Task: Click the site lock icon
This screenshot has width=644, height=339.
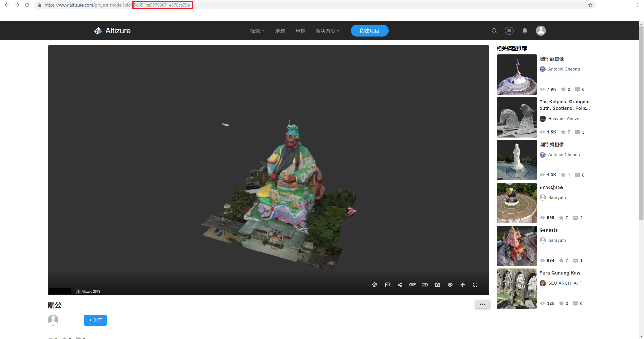Action: pyautogui.click(x=39, y=5)
